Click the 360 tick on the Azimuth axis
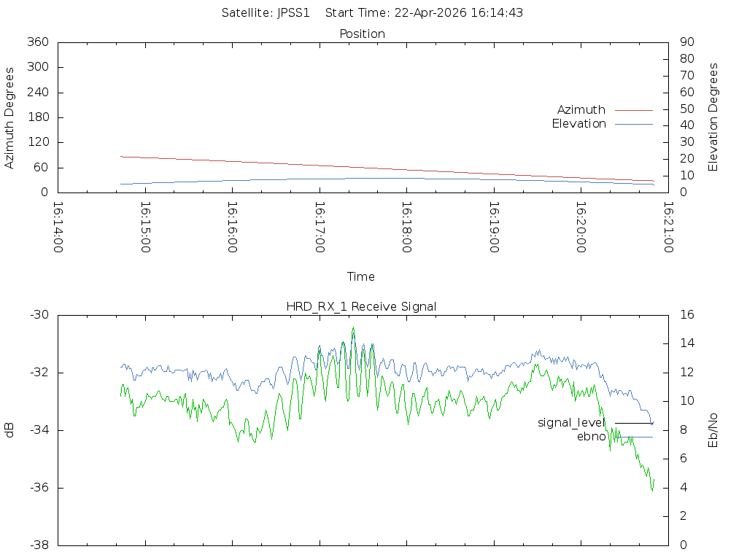The height and width of the screenshot is (560, 747). click(37, 42)
